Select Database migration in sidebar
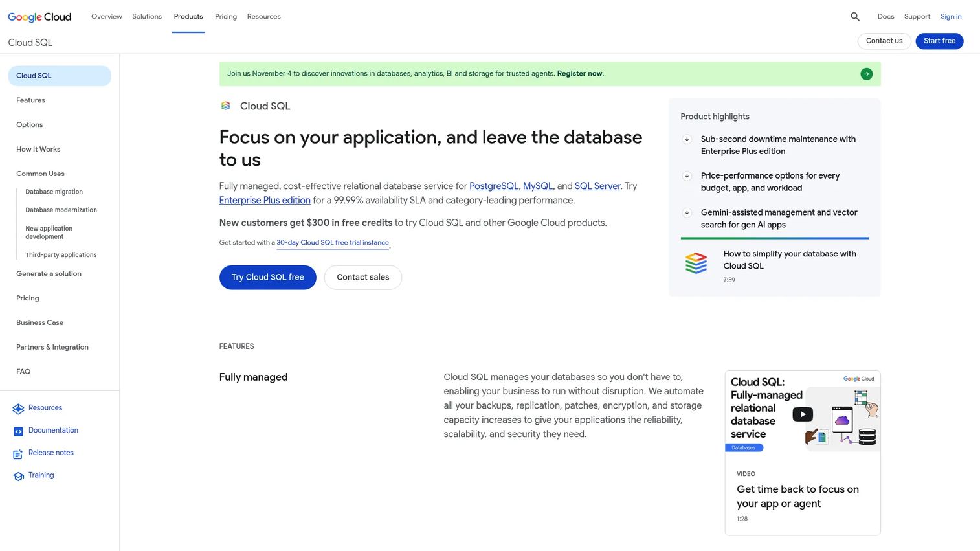Viewport: 980px width, 551px height. click(x=54, y=192)
